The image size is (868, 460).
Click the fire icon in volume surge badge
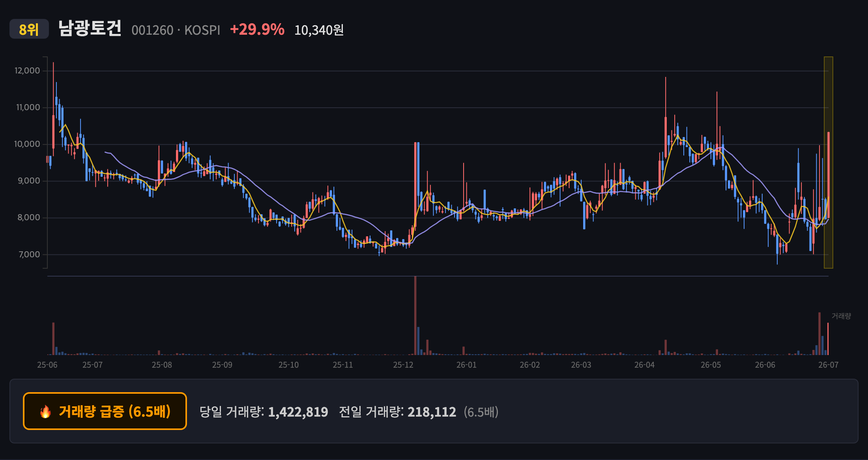click(45, 411)
